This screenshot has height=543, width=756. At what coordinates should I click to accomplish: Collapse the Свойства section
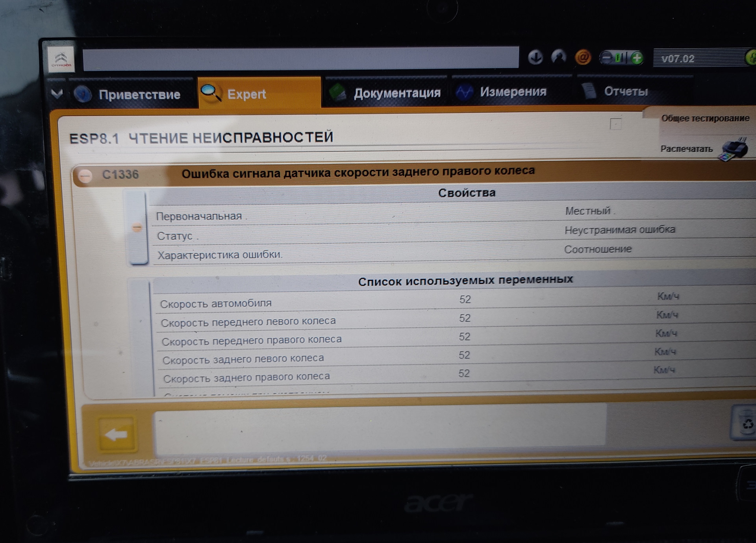click(137, 228)
